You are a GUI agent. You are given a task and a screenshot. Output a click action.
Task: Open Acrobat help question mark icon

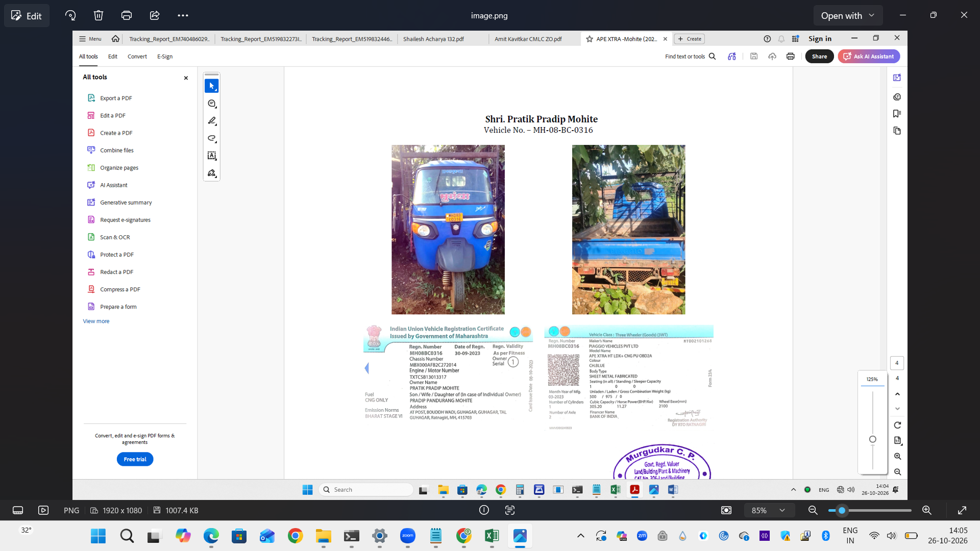click(767, 39)
